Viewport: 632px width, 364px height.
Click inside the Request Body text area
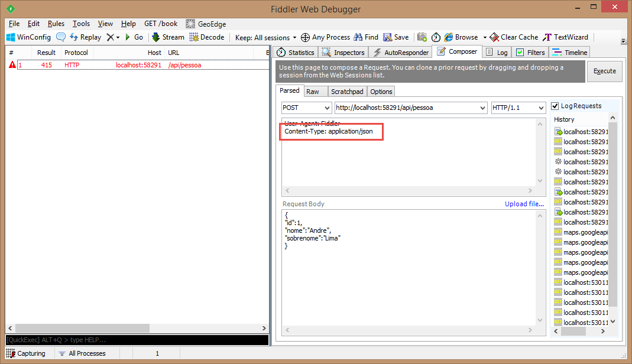tap(409, 268)
